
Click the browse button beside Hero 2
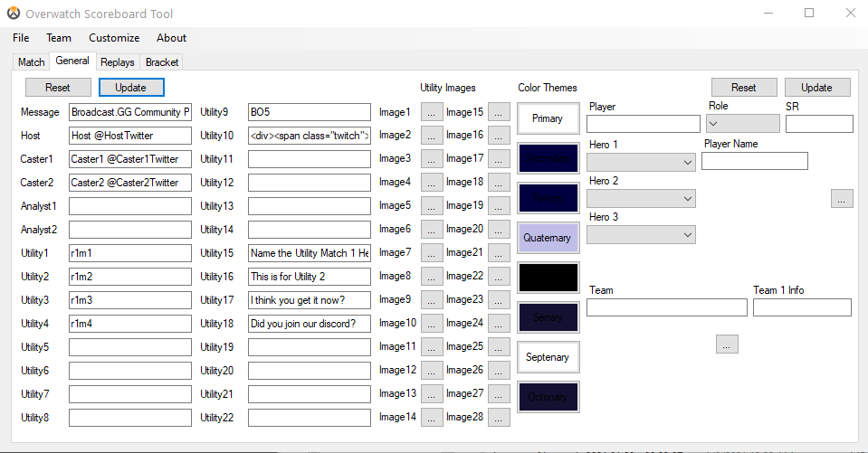[x=842, y=199]
